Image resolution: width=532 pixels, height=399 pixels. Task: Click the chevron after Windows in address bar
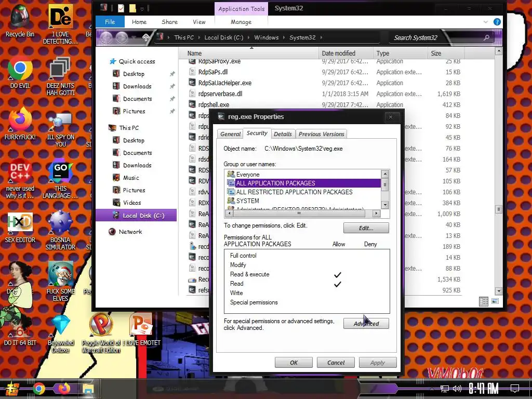tap(284, 37)
